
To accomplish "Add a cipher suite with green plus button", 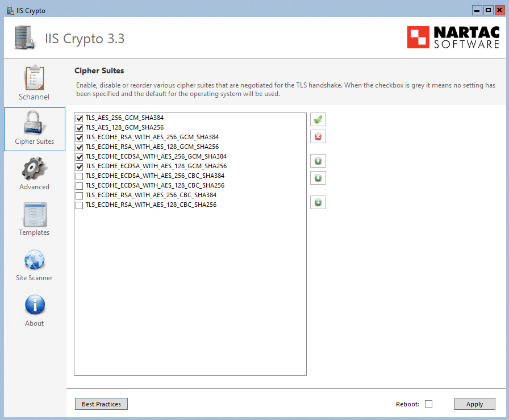I will point(318,202).
